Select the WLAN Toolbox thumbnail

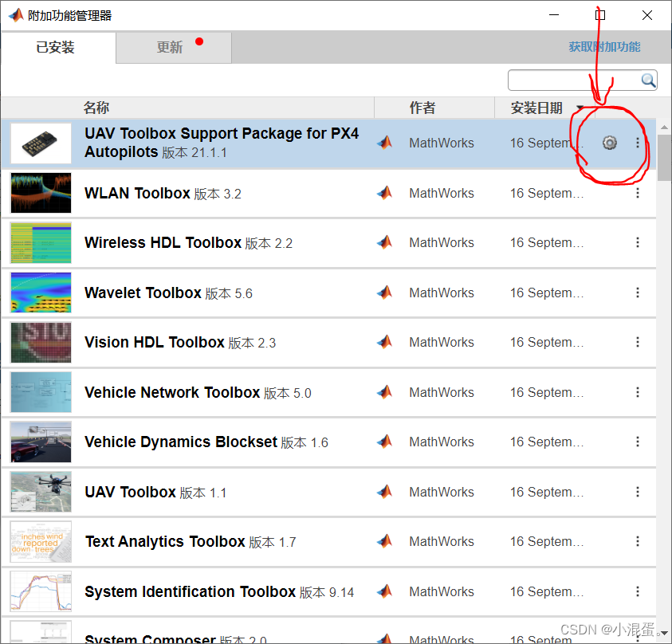(x=41, y=193)
